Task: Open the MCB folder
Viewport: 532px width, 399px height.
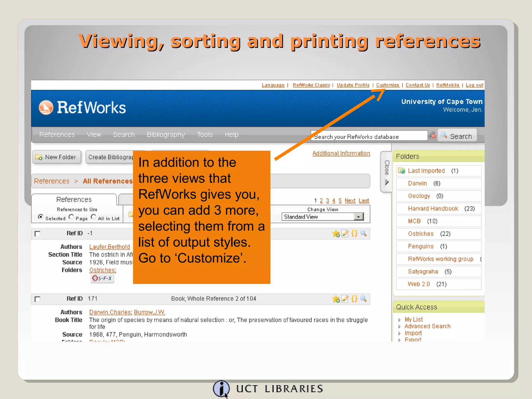Action: click(x=414, y=221)
